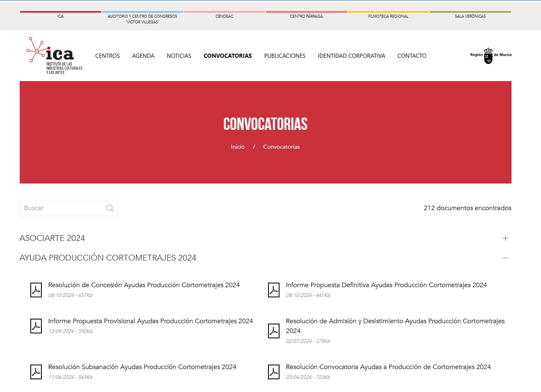Open PDF icon for Resolución Convocatoria Ayudas

274,372
